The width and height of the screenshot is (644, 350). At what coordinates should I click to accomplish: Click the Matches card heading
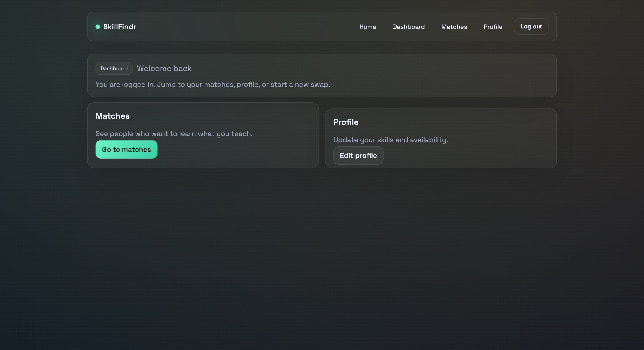pos(113,116)
